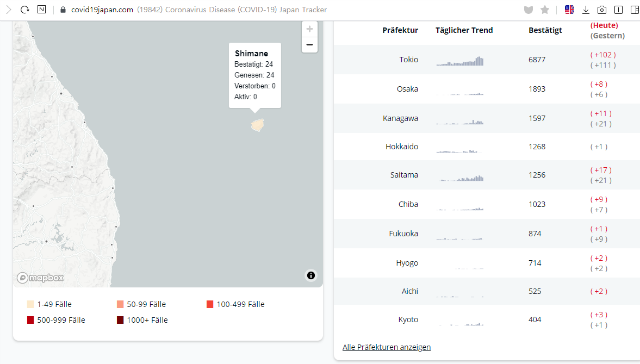Open the Alle Präfekturen anzeigen link
Viewport: 640px width, 364px height.
coord(387,347)
